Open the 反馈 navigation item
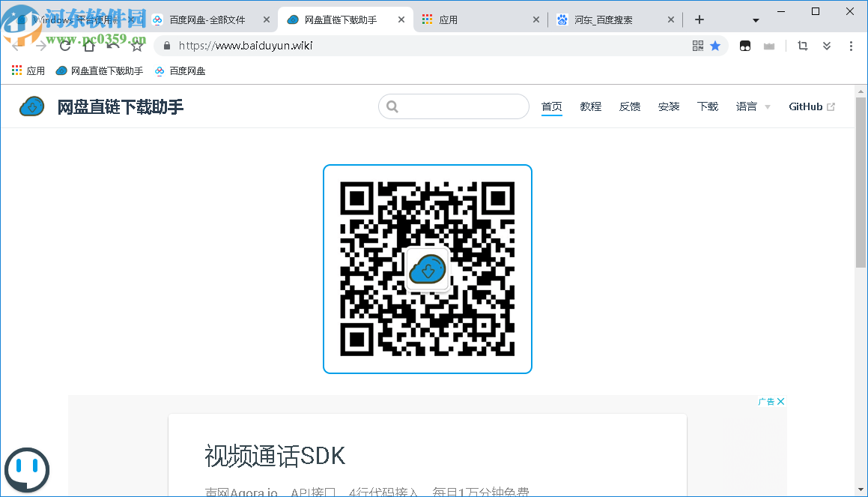The width and height of the screenshot is (868, 497). (x=629, y=106)
